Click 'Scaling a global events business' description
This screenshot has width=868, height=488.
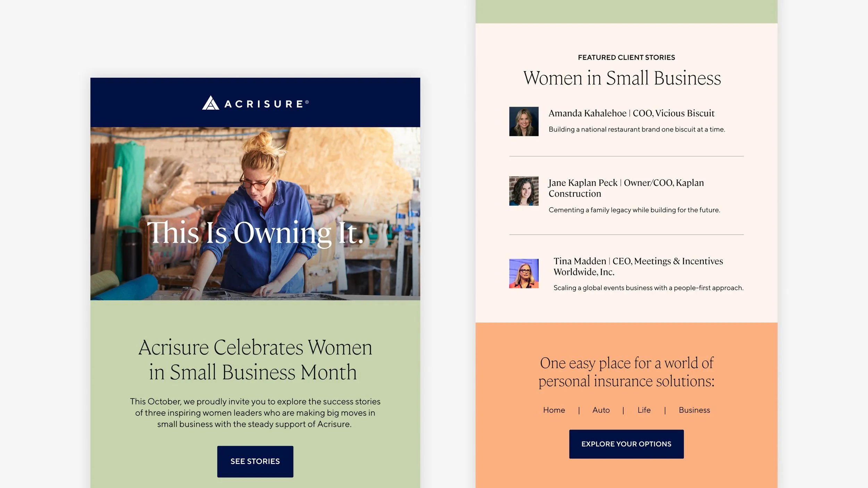649,288
